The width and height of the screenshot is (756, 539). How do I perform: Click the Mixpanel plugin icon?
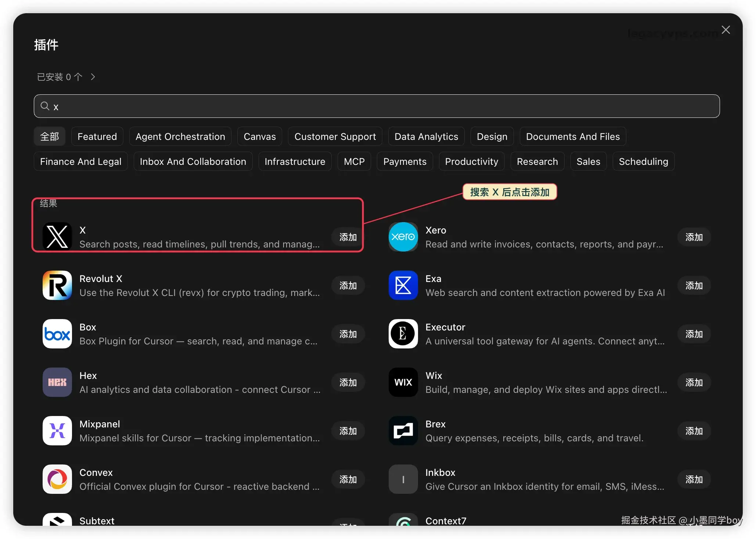point(57,431)
